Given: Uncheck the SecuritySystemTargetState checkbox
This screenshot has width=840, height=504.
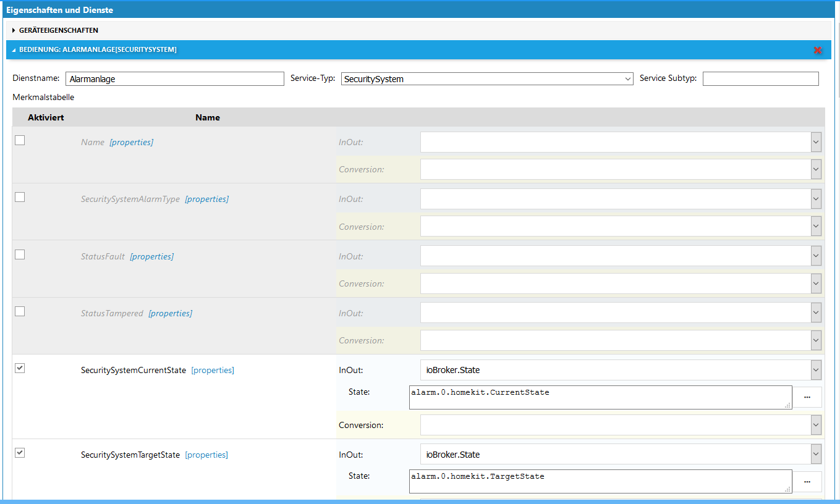Looking at the screenshot, I should click(x=20, y=453).
